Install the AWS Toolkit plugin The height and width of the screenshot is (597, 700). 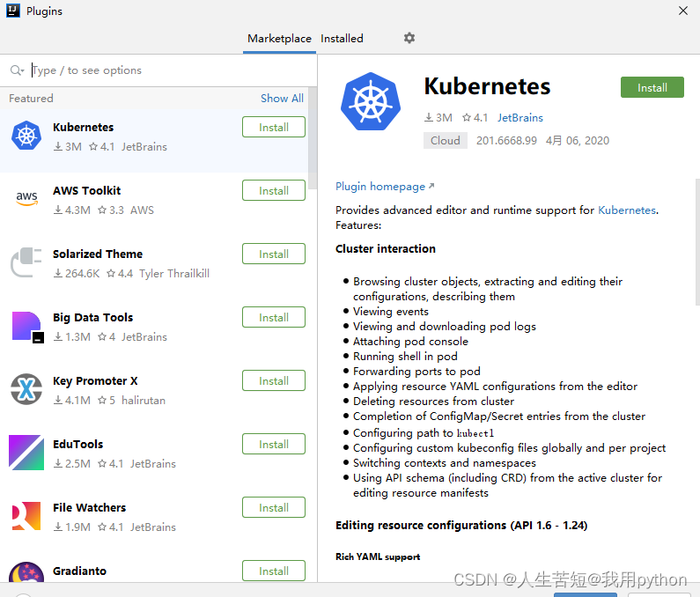tap(274, 191)
